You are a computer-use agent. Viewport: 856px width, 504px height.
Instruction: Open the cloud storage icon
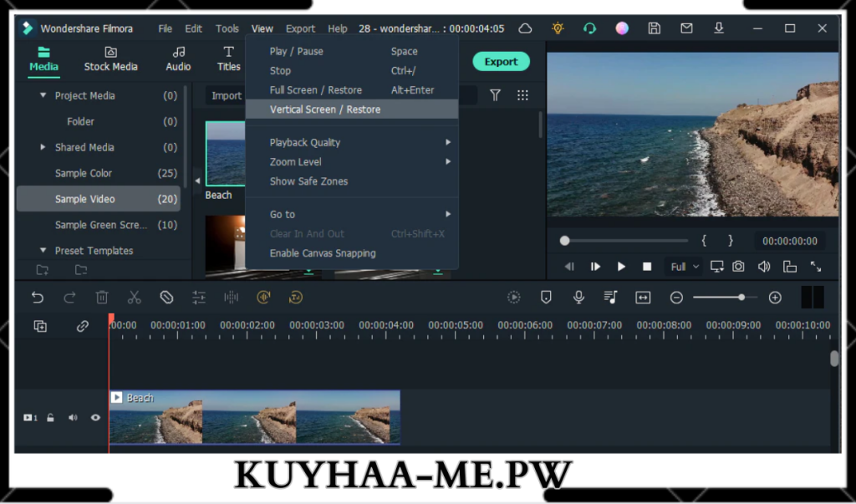coord(525,28)
